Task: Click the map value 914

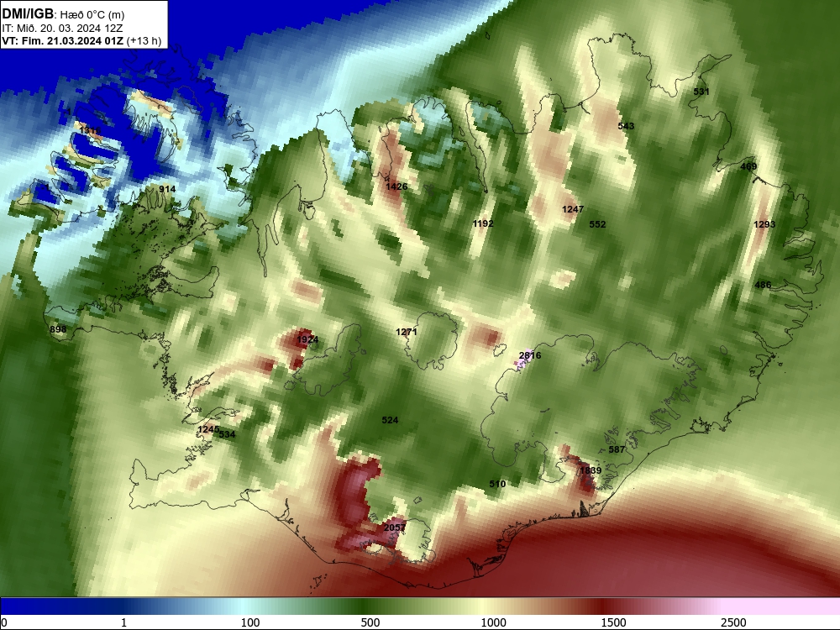Action: pos(167,189)
